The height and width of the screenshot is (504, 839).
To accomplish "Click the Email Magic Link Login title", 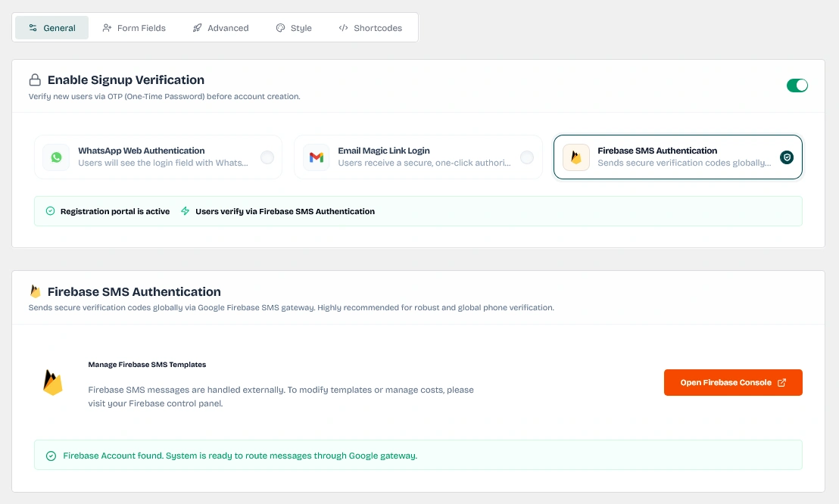I will [384, 151].
